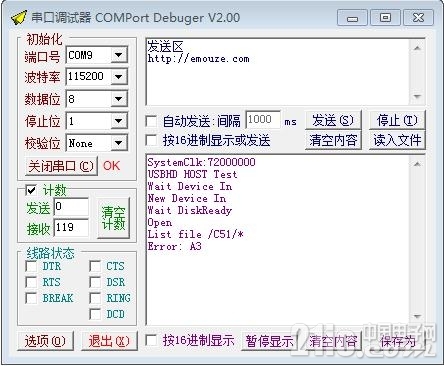Click the receive area 清空内容 clear button
This screenshot has height=366, width=444.
click(333, 341)
